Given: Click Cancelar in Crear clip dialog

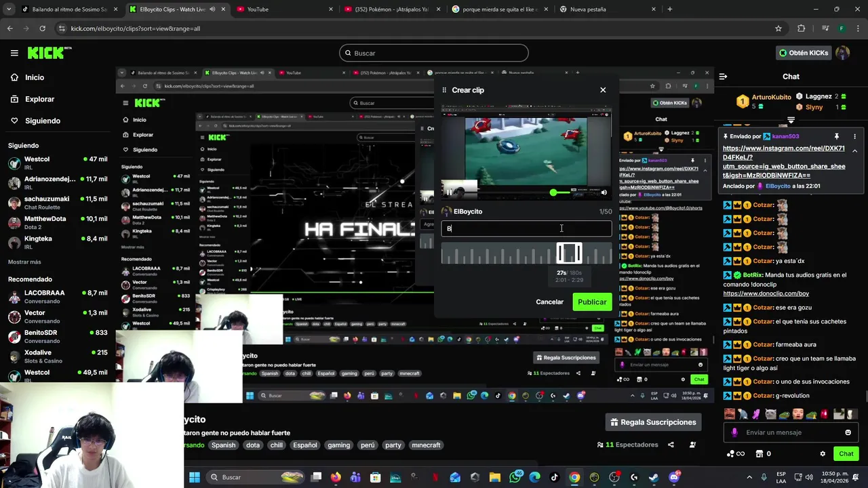Looking at the screenshot, I should pyautogui.click(x=549, y=302).
